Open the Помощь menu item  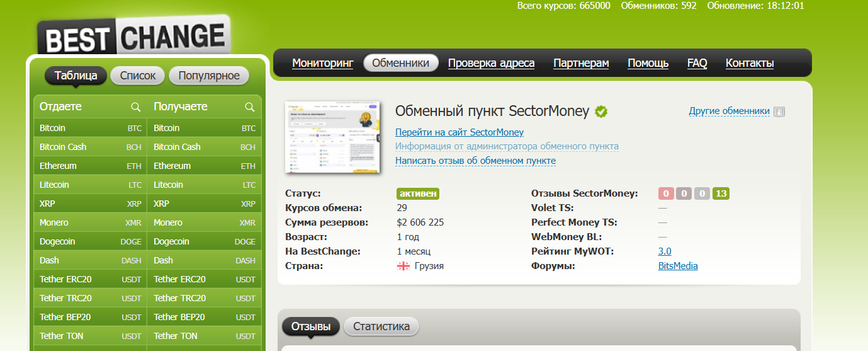[648, 63]
